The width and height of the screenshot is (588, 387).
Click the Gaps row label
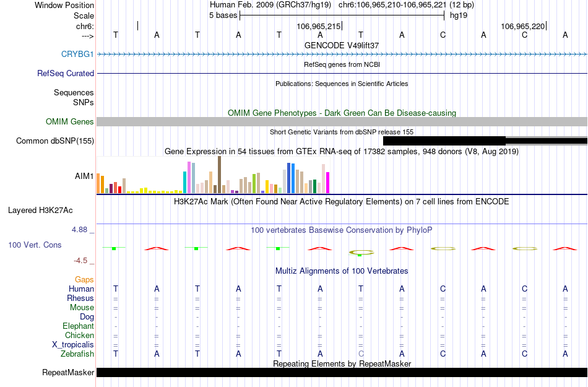84,280
